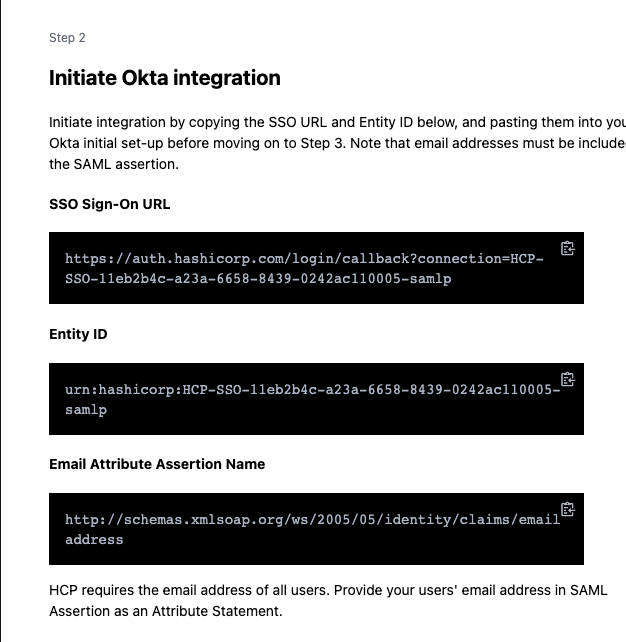Click the "samlp" line in Entity ID block

[85, 410]
